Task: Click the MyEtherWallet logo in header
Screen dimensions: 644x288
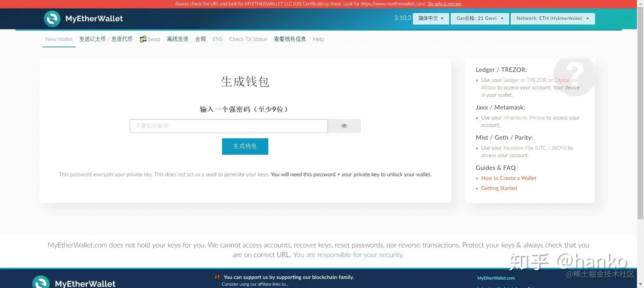Action: [x=83, y=19]
